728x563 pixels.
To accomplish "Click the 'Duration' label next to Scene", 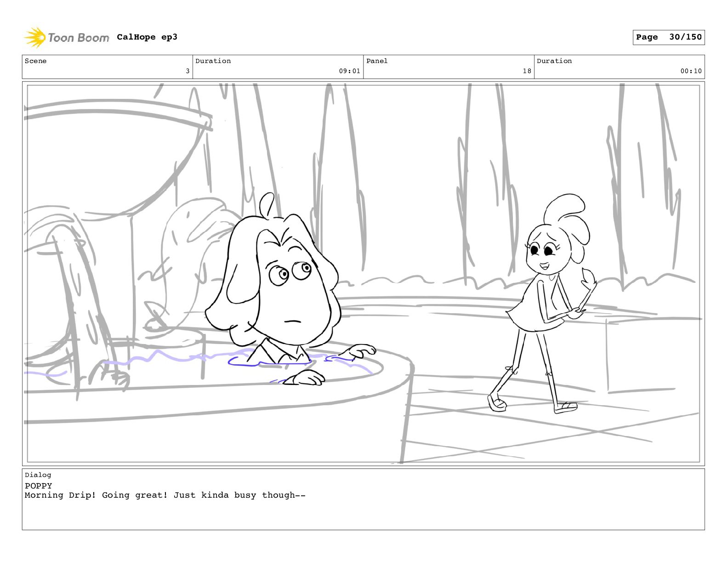I will coord(213,61).
